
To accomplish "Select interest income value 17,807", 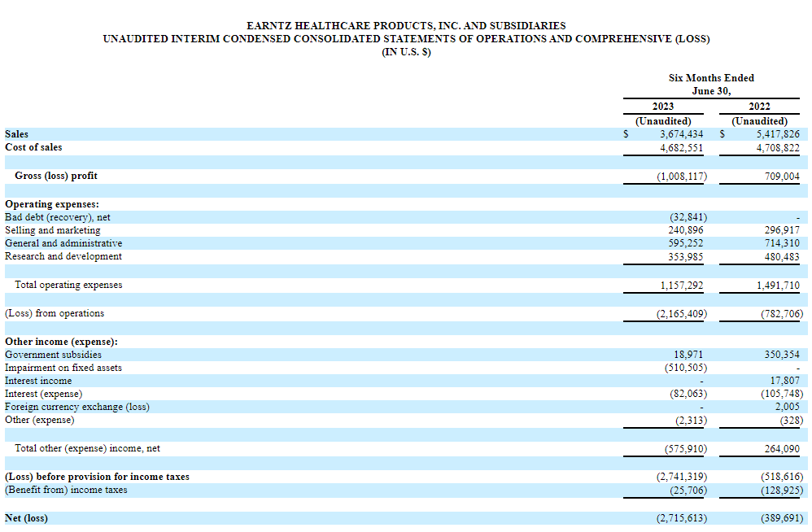I will [784, 381].
